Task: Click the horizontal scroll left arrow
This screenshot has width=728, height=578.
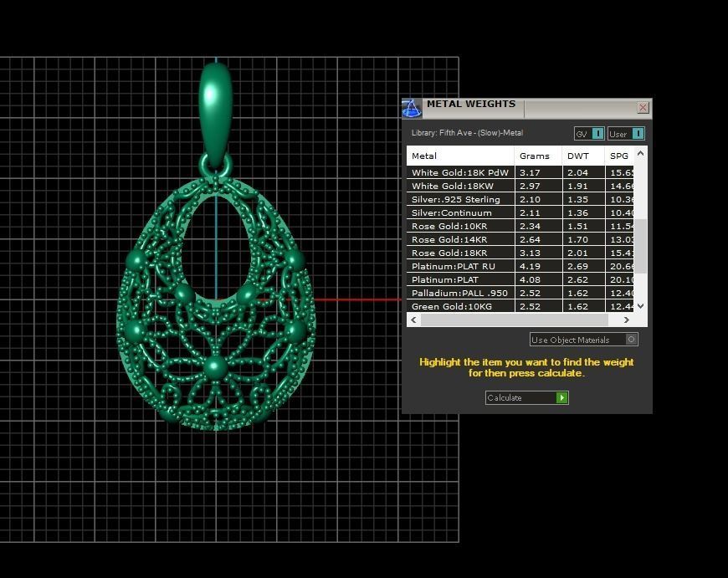Action: [413, 320]
